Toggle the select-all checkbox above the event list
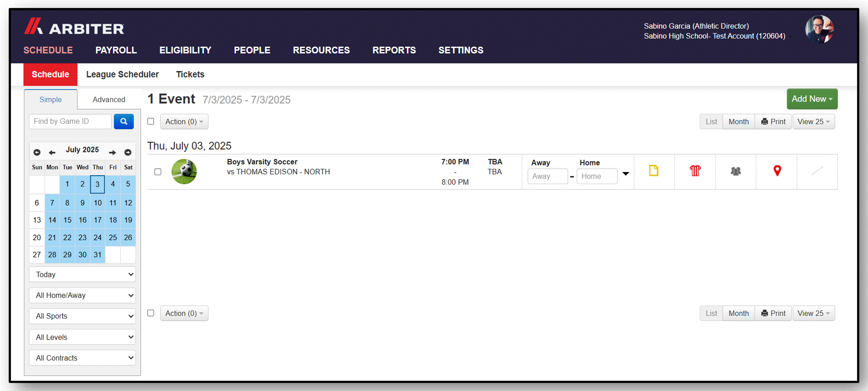 pyautogui.click(x=151, y=121)
